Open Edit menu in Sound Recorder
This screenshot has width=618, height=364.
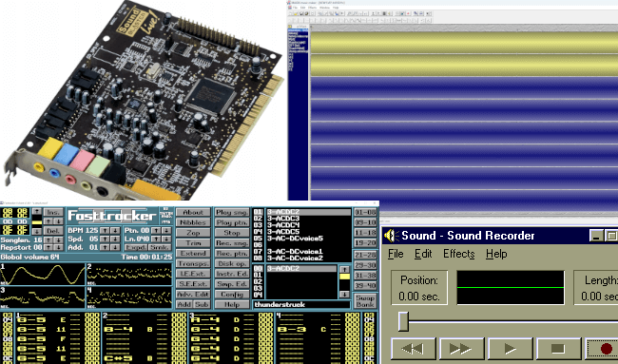(x=423, y=254)
